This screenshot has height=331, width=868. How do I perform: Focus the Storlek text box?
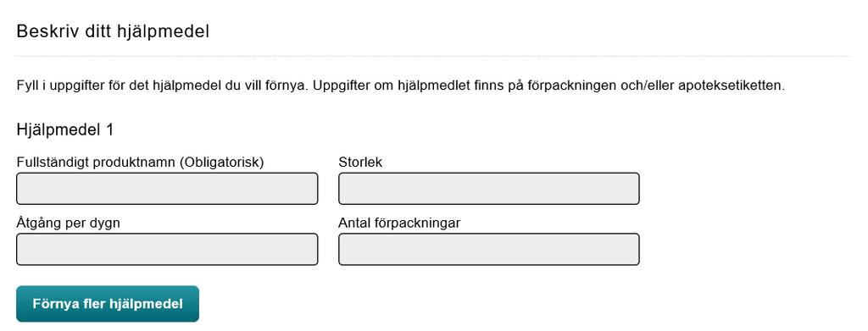pos(489,189)
